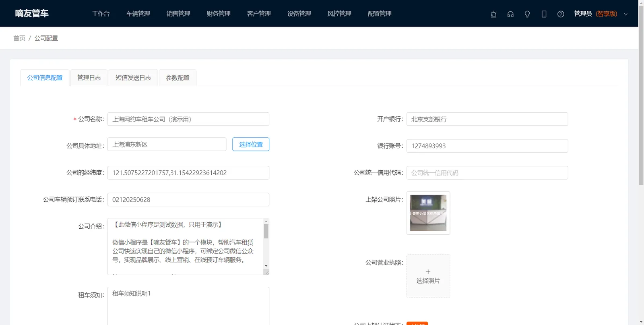This screenshot has height=325, width=644.
Task: Click the 嘀友管车 logo
Action: (32, 13)
